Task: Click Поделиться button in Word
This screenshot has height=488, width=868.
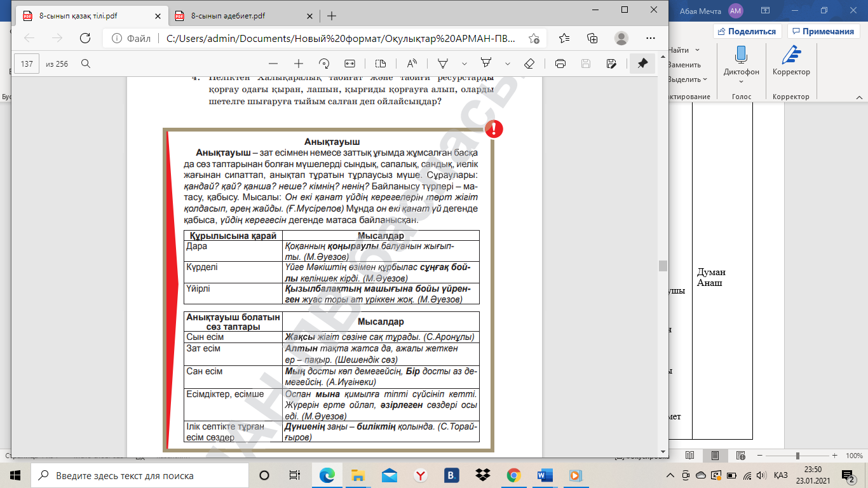Action: pyautogui.click(x=747, y=31)
